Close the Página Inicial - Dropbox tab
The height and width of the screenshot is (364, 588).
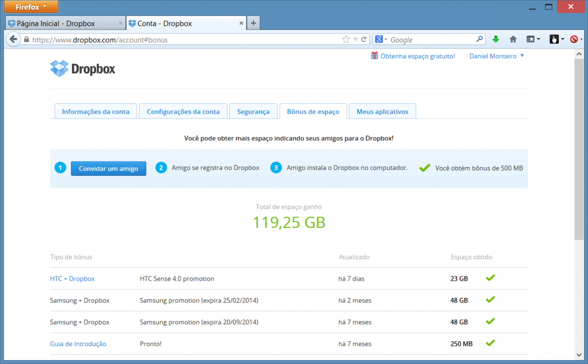point(121,23)
